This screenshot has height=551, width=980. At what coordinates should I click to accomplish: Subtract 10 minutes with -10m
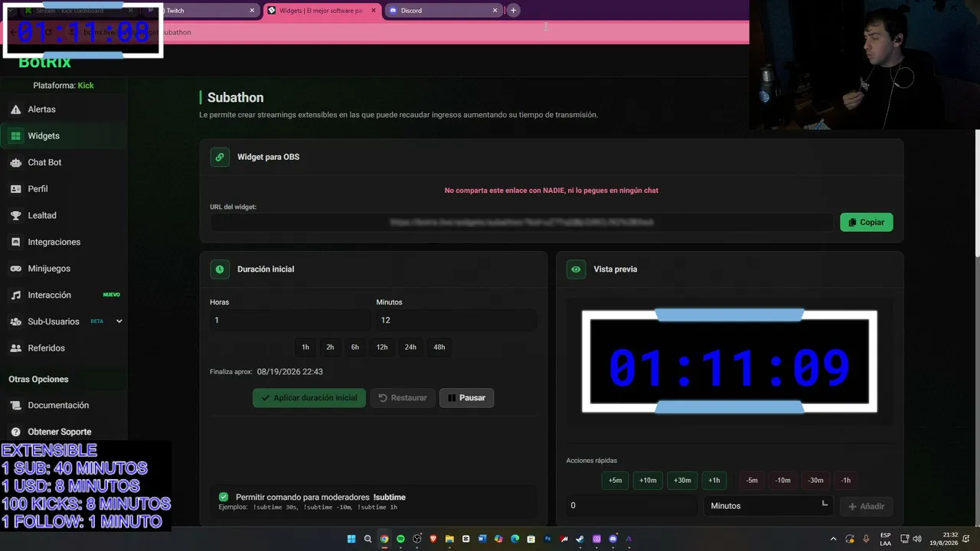pyautogui.click(x=782, y=481)
